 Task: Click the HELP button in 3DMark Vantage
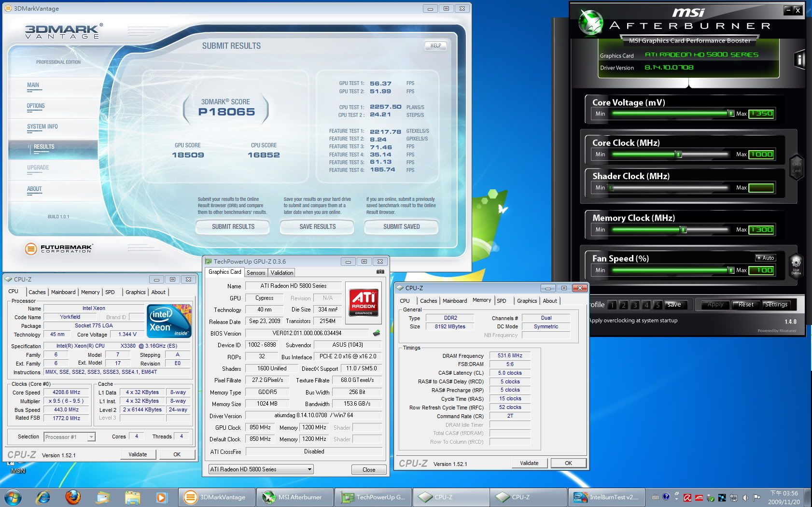tap(436, 45)
